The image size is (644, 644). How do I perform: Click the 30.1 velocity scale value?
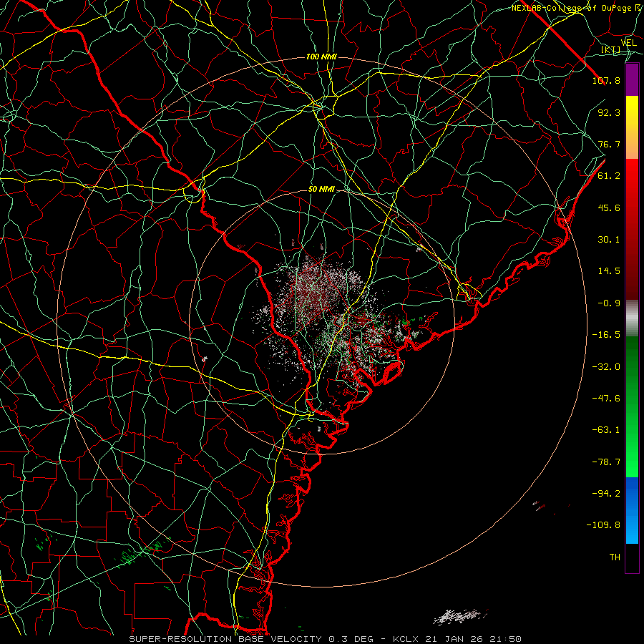point(609,240)
